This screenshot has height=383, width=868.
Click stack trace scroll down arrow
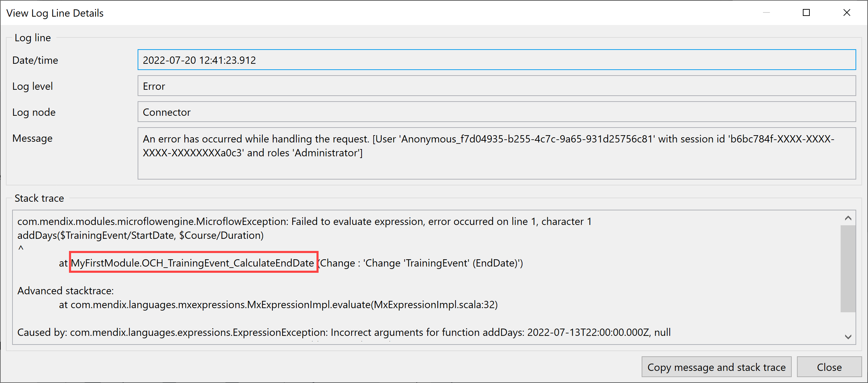(x=848, y=337)
